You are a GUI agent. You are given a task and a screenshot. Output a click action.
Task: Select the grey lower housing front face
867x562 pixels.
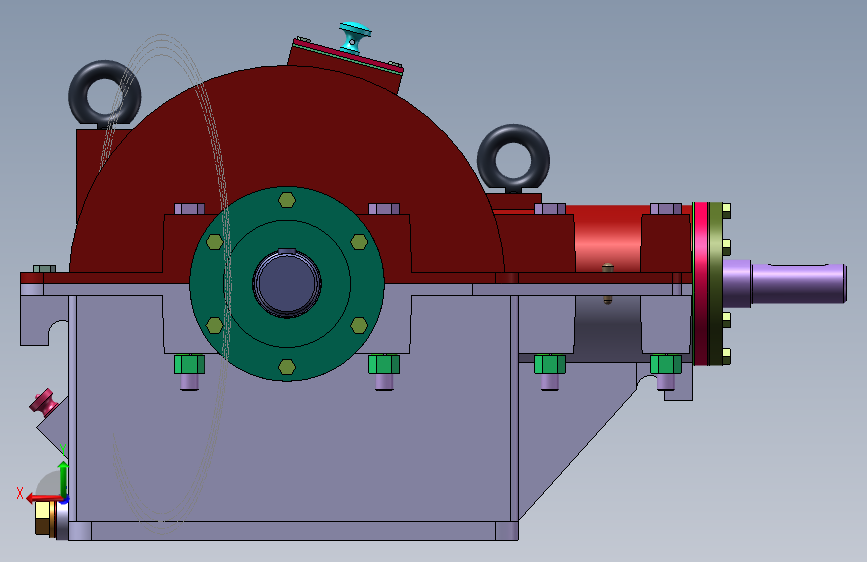(x=293, y=443)
